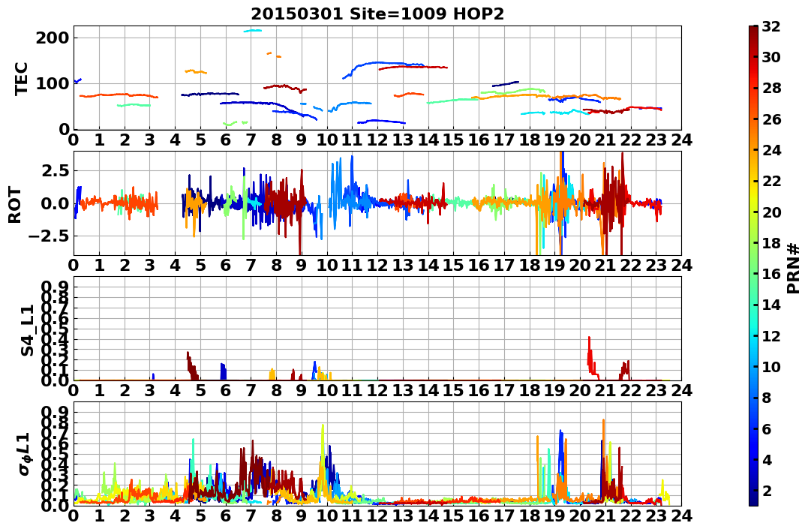Click the dark red TEC trace near hour 13–14

[412, 68]
